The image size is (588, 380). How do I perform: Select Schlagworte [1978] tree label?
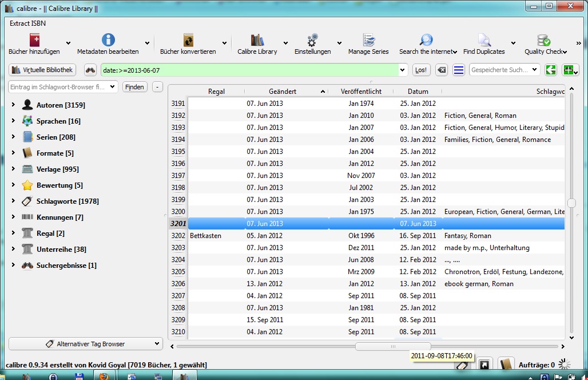[67, 201]
